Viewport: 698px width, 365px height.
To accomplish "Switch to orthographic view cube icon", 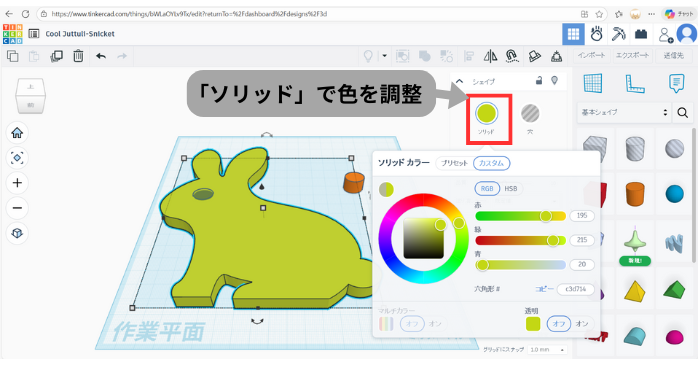I will click(x=17, y=233).
